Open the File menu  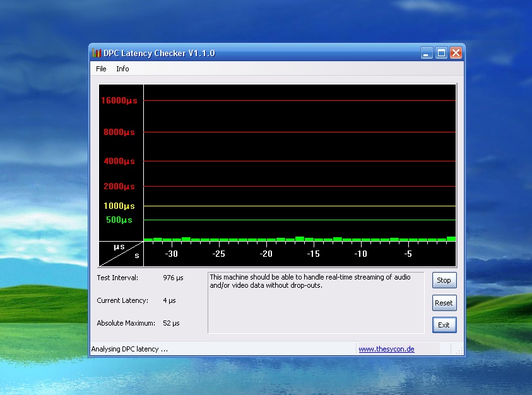(101, 69)
